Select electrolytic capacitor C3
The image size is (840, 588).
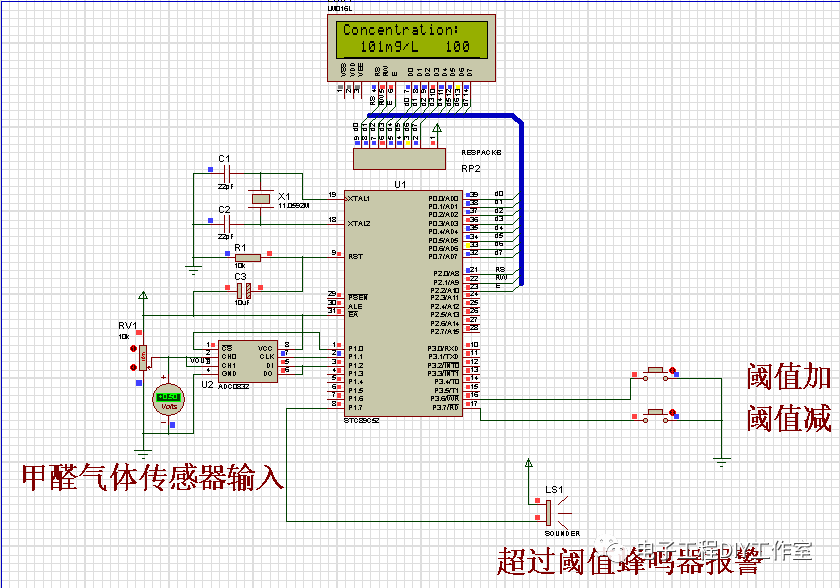click(x=244, y=291)
